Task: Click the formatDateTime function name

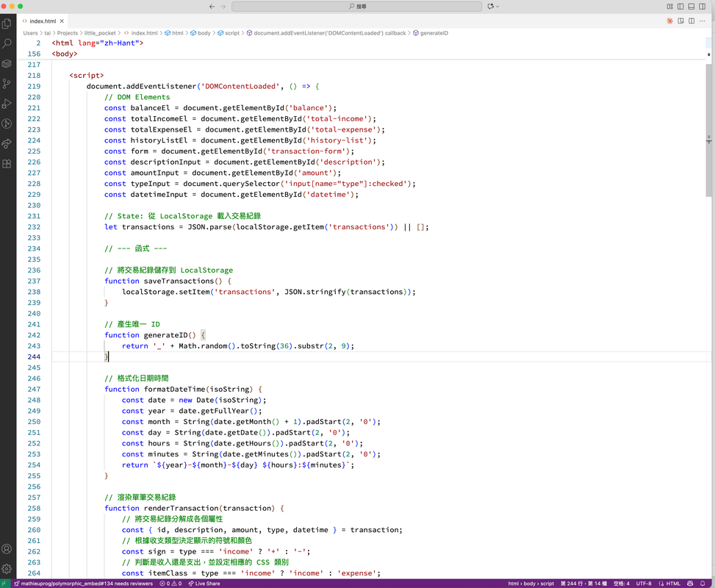Action: [x=175, y=389]
